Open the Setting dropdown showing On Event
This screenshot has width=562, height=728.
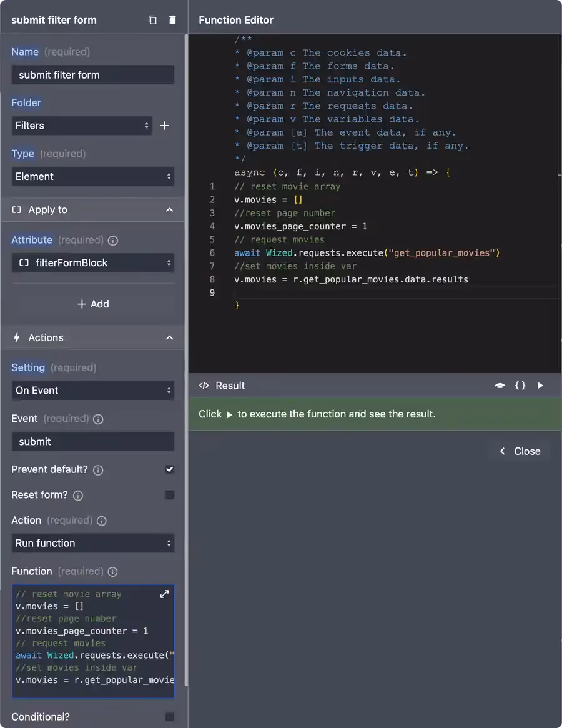92,389
